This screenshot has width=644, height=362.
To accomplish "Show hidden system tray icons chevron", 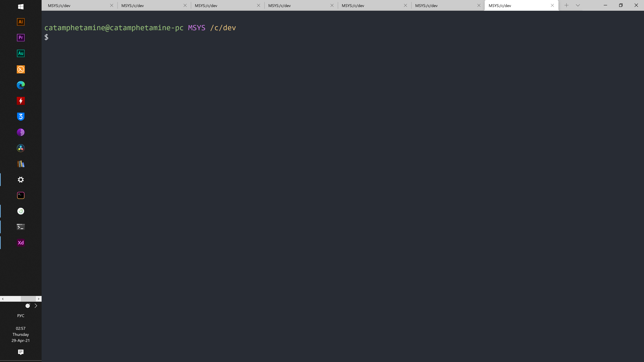I will click(36, 306).
